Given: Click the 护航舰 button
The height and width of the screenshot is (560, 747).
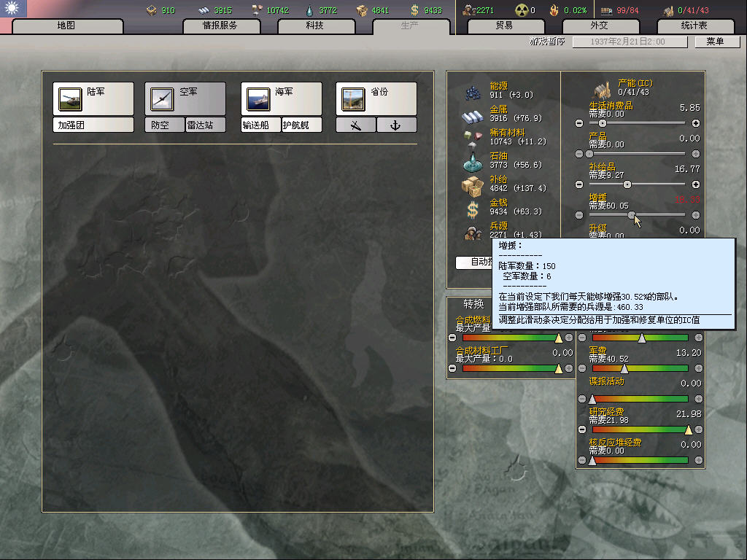Looking at the screenshot, I should (x=301, y=125).
